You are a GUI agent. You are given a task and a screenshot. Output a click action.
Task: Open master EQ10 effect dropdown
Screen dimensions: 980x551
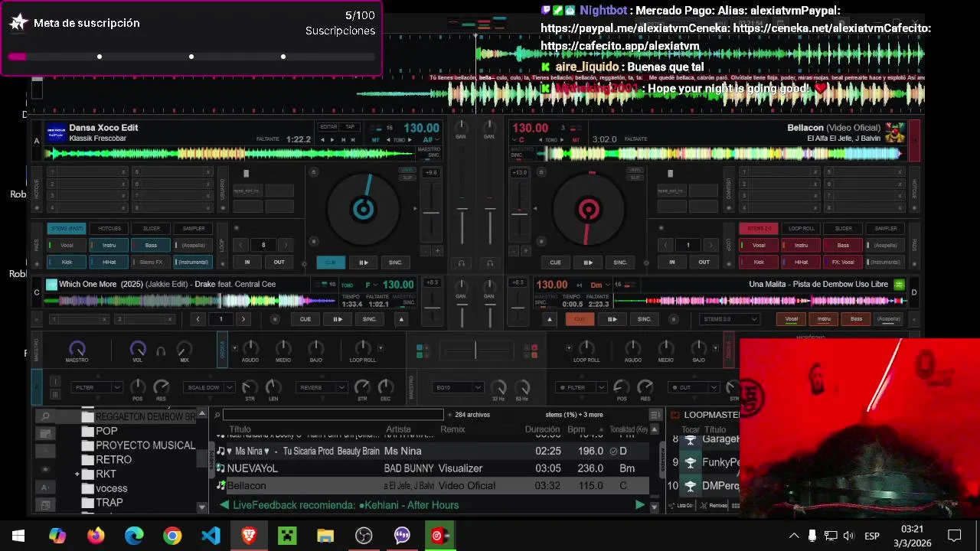457,387
